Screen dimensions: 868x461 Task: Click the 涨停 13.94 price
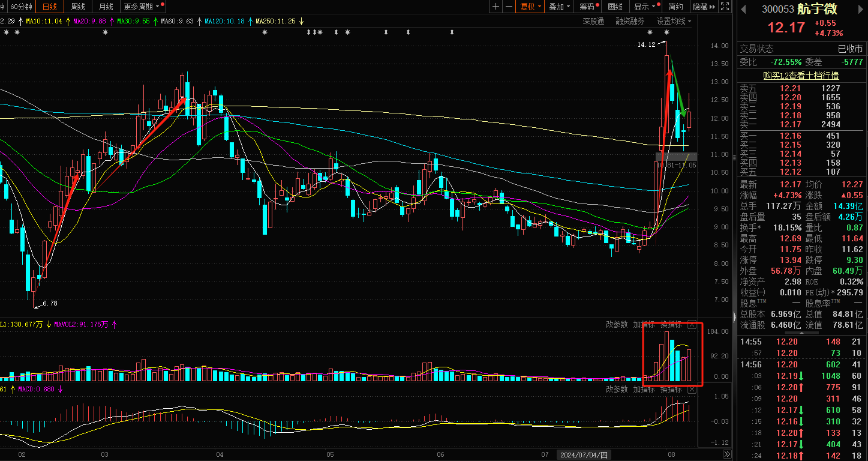790,260
